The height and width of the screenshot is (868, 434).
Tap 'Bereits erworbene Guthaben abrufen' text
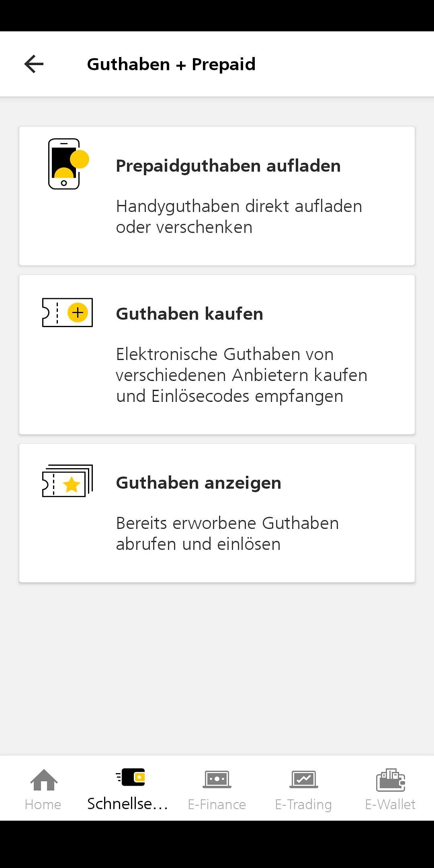tap(227, 534)
